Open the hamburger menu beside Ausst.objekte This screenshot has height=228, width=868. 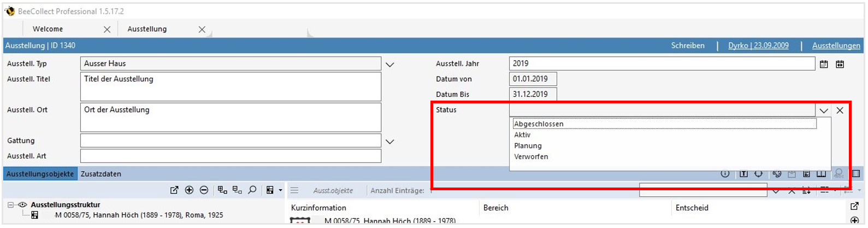pos(294,190)
